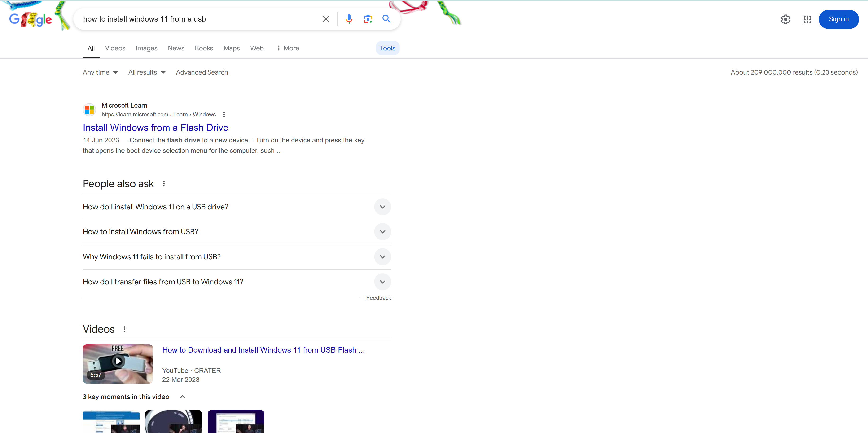Collapse the 3 key moments section
Viewport: 868px width, 433px height.
pos(182,397)
